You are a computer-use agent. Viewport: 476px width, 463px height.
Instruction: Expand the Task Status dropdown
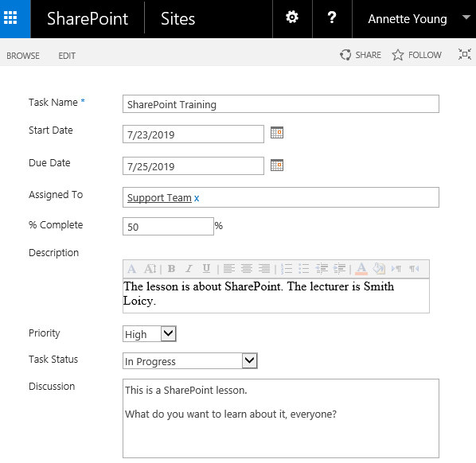[249, 360]
